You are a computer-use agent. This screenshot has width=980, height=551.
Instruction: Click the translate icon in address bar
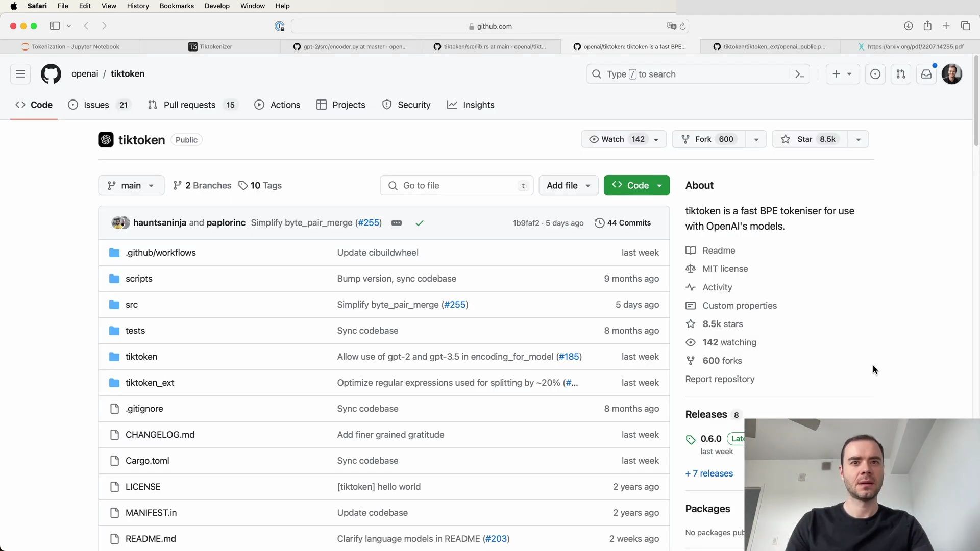pos(671,26)
